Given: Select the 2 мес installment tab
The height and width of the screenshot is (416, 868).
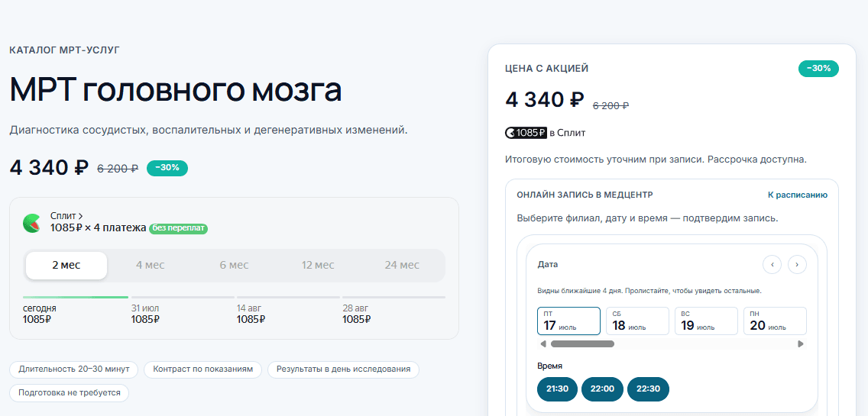Looking at the screenshot, I should click(66, 266).
